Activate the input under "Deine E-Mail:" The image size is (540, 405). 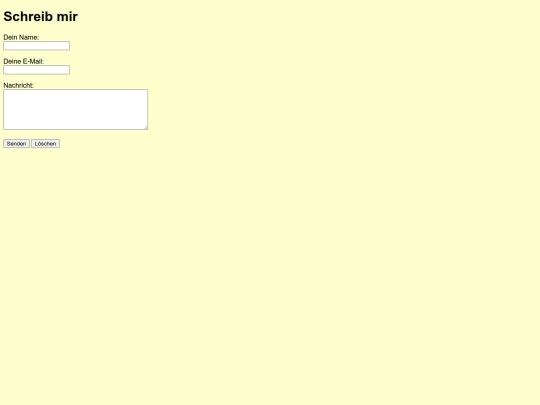(x=37, y=70)
